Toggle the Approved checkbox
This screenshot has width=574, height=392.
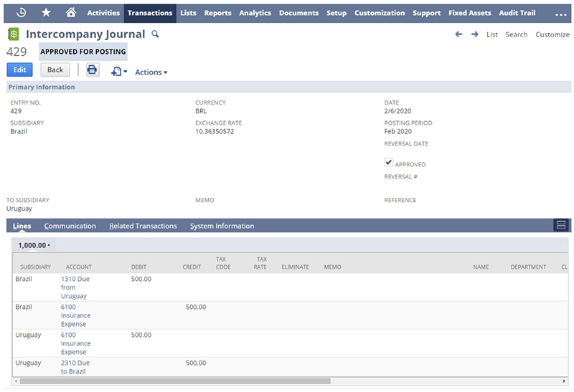(x=389, y=163)
